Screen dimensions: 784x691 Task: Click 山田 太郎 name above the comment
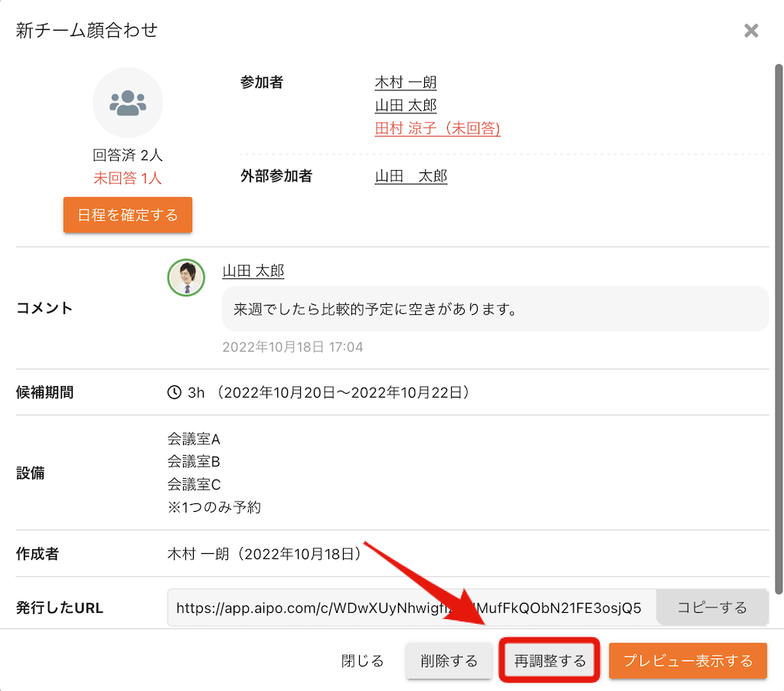pyautogui.click(x=253, y=271)
